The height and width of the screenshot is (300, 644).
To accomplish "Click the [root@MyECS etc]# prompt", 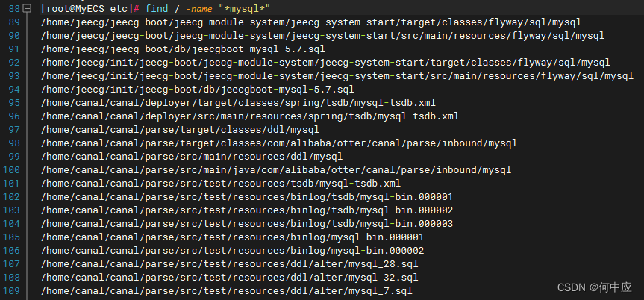I will pos(91,9).
